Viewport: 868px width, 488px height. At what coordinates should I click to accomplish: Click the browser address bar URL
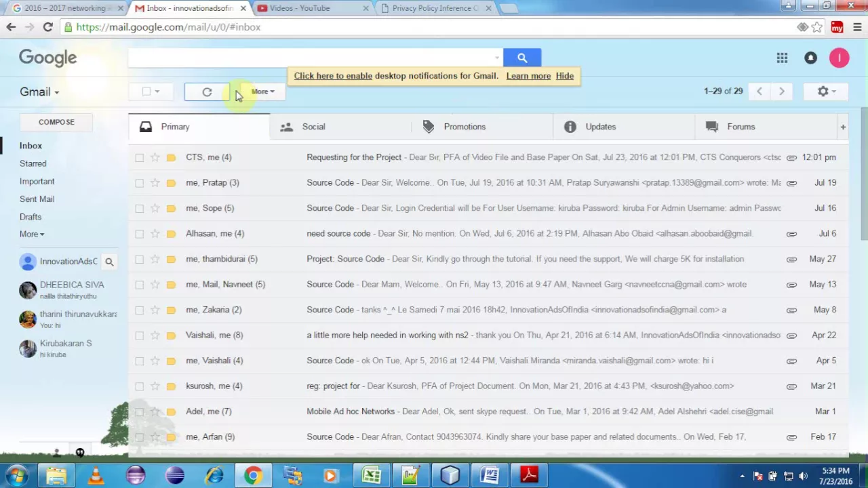coord(168,27)
